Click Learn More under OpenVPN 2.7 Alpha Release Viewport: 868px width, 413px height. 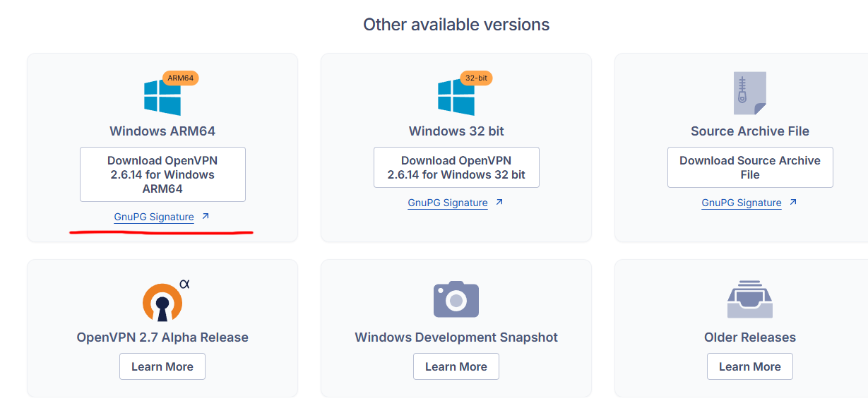click(162, 366)
